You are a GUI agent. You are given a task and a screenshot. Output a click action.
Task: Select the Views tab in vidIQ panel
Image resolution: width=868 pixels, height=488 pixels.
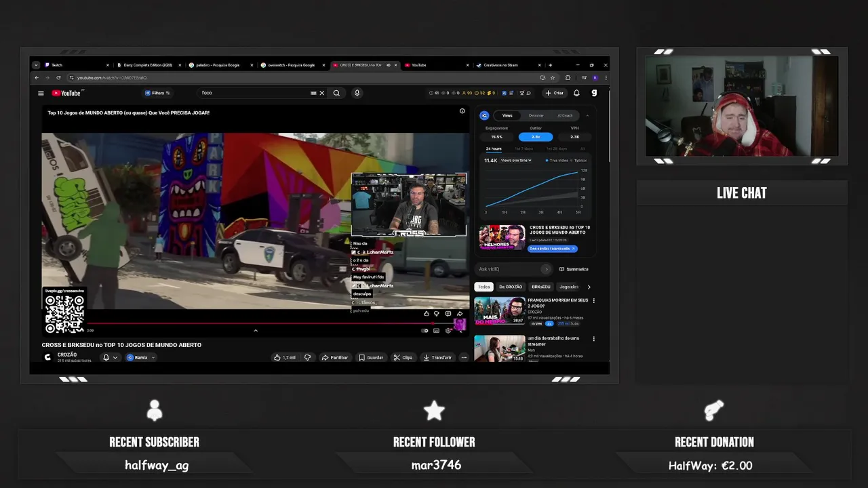click(507, 116)
